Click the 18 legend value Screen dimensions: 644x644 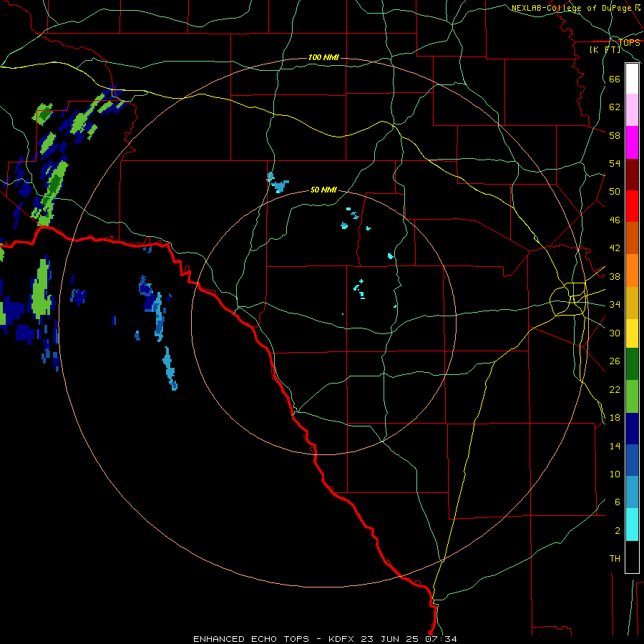615,418
